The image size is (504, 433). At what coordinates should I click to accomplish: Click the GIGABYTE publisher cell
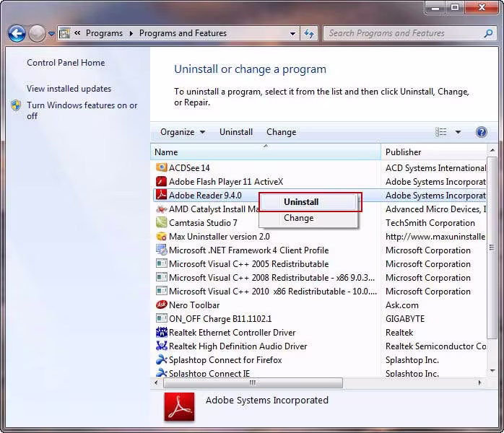click(x=405, y=319)
